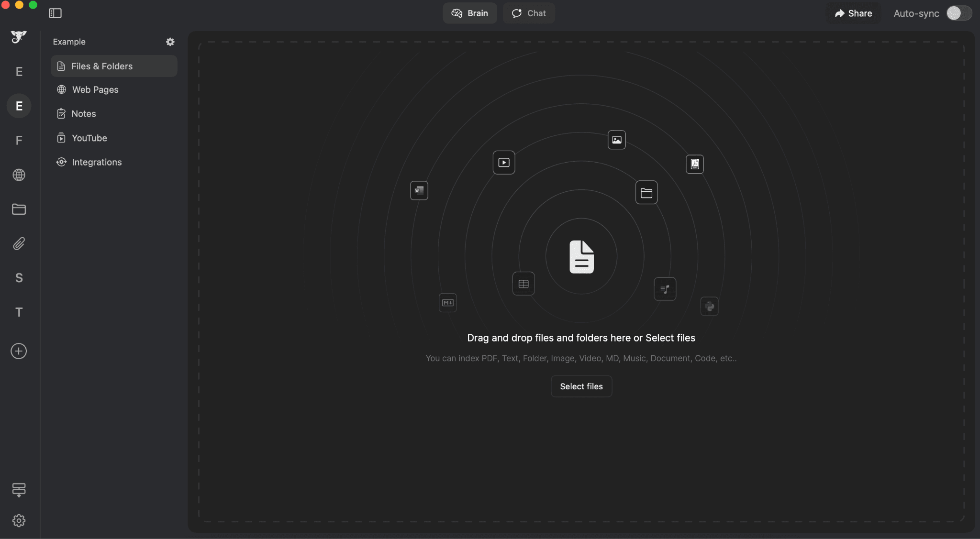Click the Share button
This screenshot has width=980, height=539.
[x=853, y=13]
